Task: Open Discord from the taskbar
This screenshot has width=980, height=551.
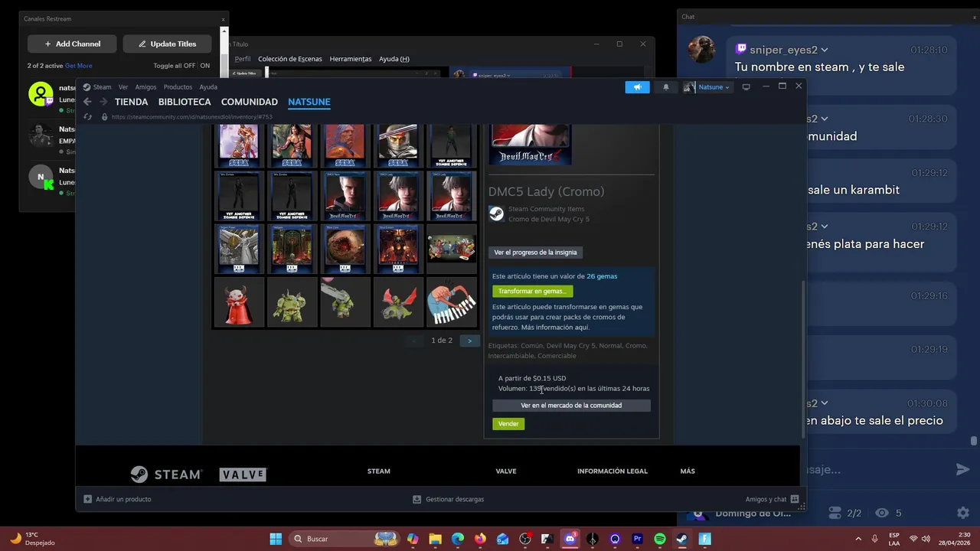Action: [570, 539]
